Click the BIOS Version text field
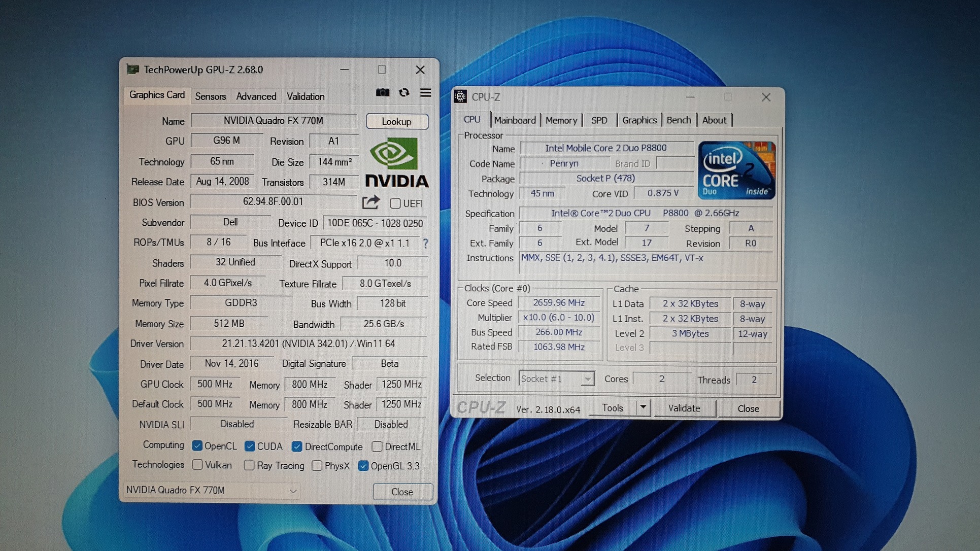The height and width of the screenshot is (551, 980). [x=273, y=202]
